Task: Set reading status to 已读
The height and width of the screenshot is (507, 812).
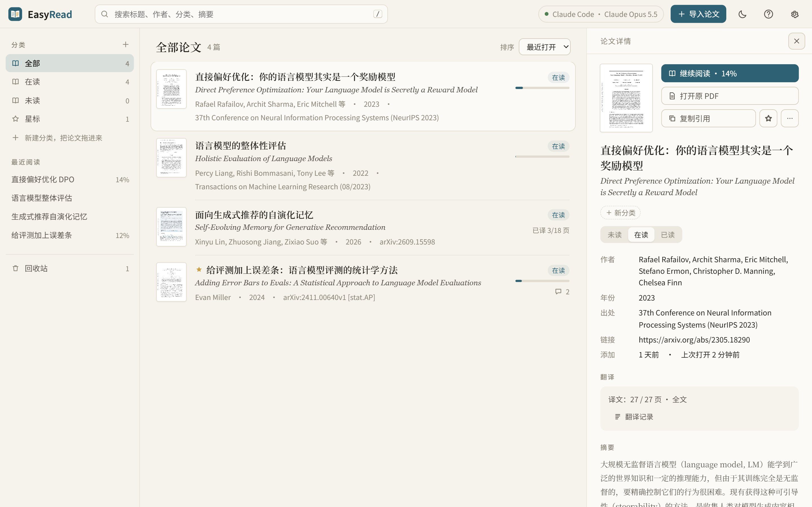Action: click(x=668, y=235)
